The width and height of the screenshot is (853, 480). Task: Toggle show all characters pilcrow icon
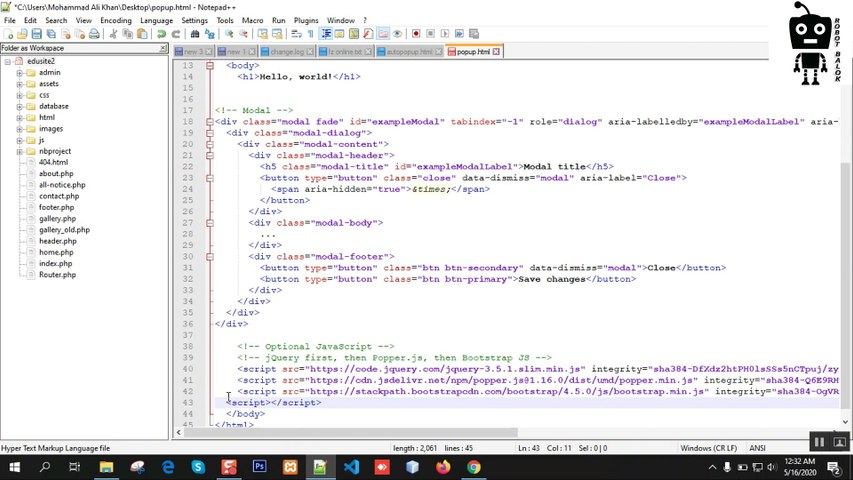point(310,33)
